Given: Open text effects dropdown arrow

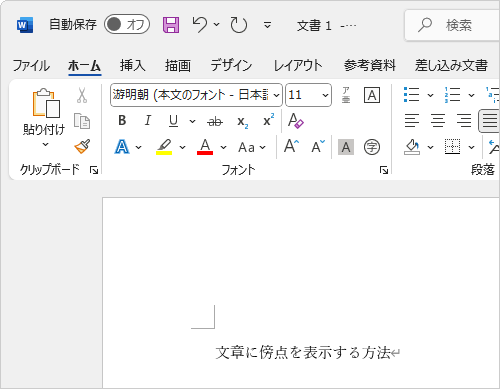Looking at the screenshot, I should pyautogui.click(x=139, y=147).
